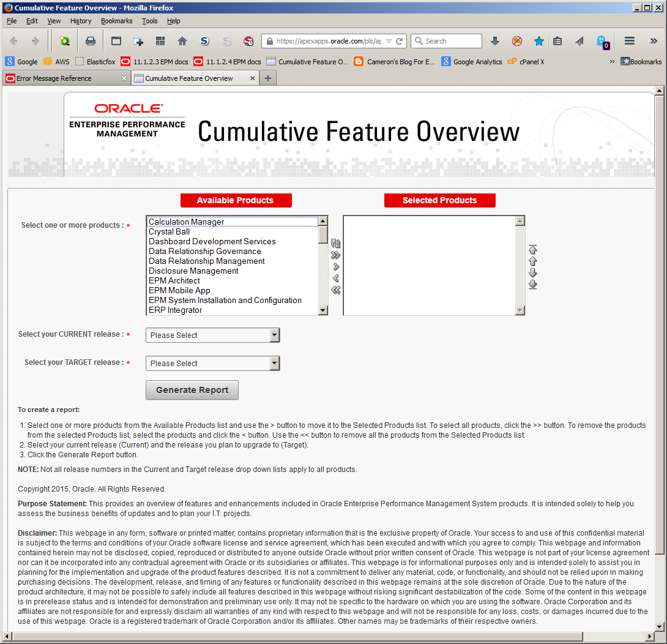Click the browser Back arrow

point(13,41)
